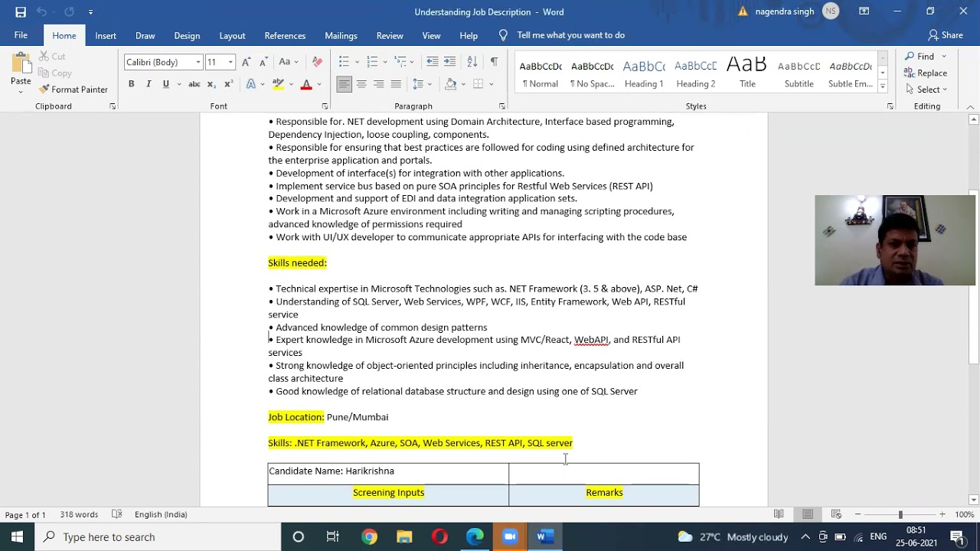Open the font name dropdown Calibri (Body)
Screen dimensions: 980x551
[x=198, y=62]
